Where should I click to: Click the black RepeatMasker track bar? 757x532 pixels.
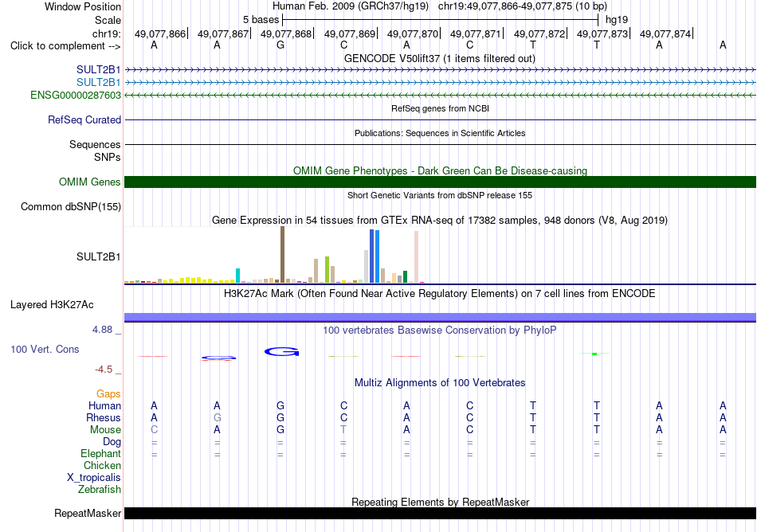coord(440,513)
